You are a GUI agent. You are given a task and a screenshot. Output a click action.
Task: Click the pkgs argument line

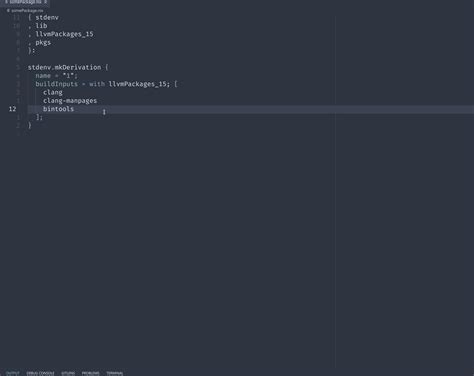pyautogui.click(x=43, y=43)
